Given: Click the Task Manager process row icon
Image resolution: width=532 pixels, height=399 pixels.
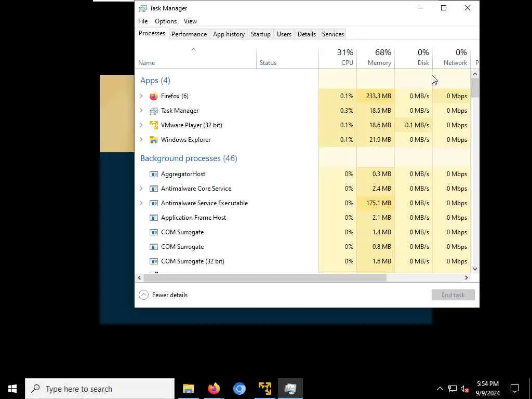Looking at the screenshot, I should coord(154,111).
